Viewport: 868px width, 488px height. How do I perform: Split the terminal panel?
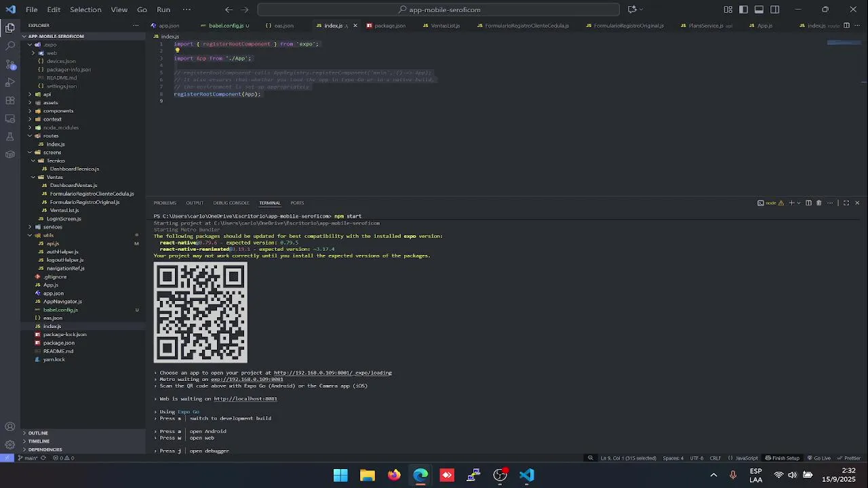[808, 203]
